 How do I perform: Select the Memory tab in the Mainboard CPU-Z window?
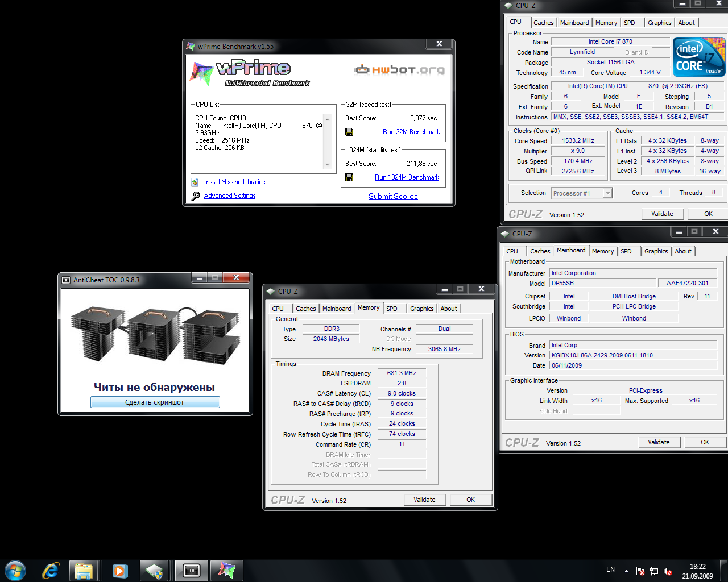tap(603, 251)
